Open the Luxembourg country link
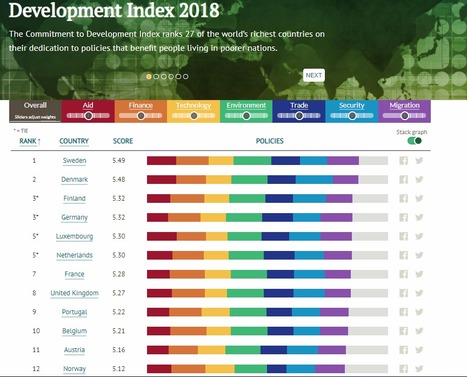Screen dimensions: 467x377 [x=74, y=236]
